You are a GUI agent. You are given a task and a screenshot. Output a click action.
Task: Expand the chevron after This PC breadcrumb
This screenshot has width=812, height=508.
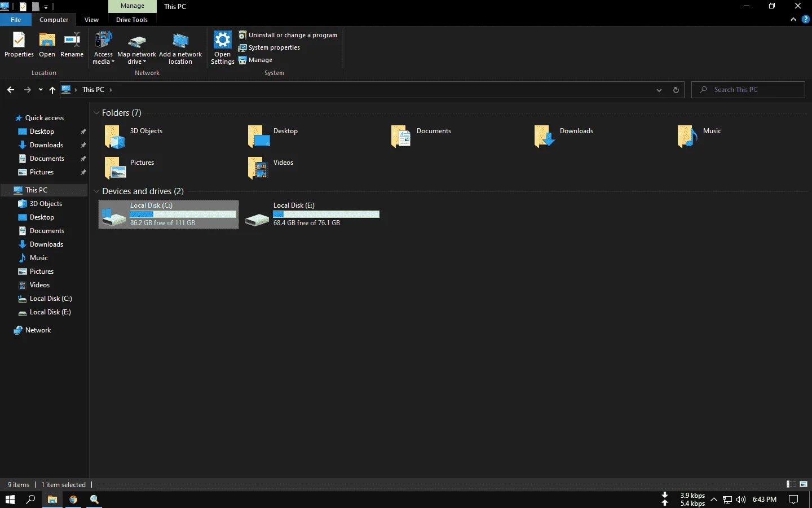[111, 90]
